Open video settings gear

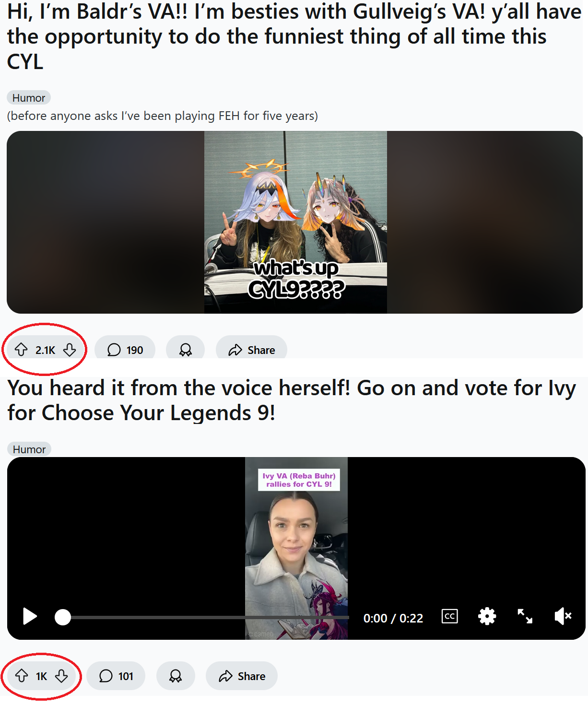pos(487,616)
